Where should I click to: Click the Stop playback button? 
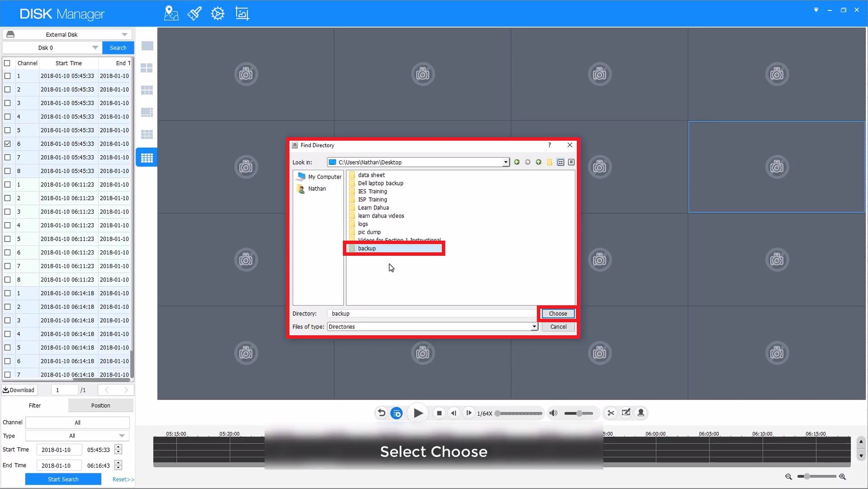(439, 413)
